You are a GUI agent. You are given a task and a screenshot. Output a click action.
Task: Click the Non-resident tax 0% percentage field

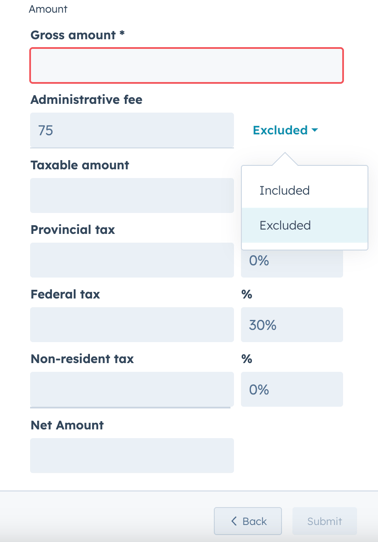[x=292, y=389]
